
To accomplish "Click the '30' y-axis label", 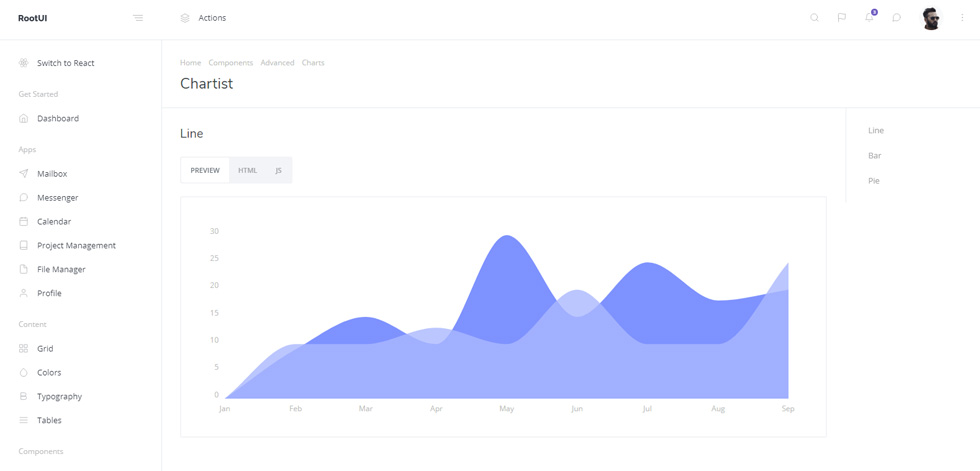I will (214, 231).
